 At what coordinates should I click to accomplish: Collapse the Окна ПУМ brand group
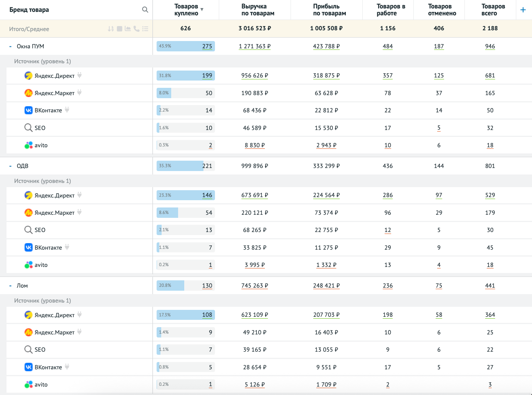(x=10, y=46)
